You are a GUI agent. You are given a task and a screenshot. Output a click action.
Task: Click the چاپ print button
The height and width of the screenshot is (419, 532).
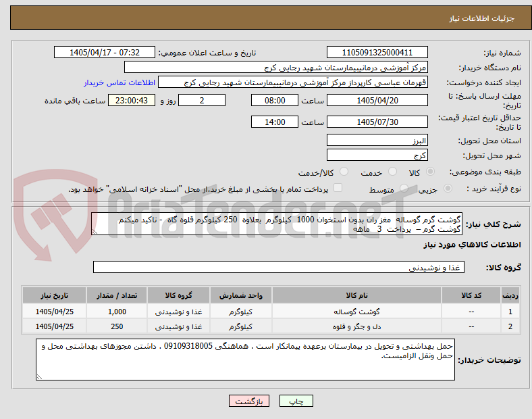[296, 401]
